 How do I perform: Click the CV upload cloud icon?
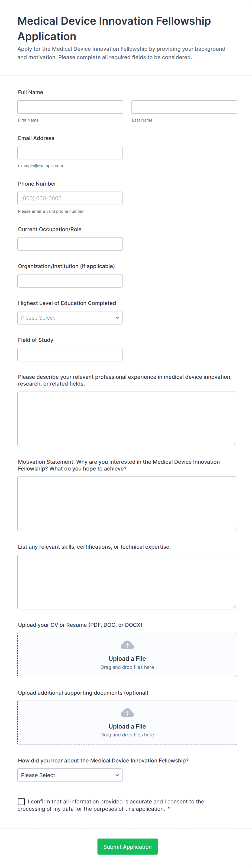click(x=127, y=645)
